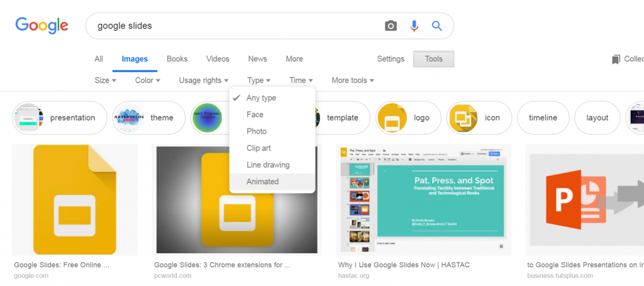Open the Settings link
Viewport: 644px width, 286px height.
[391, 59]
